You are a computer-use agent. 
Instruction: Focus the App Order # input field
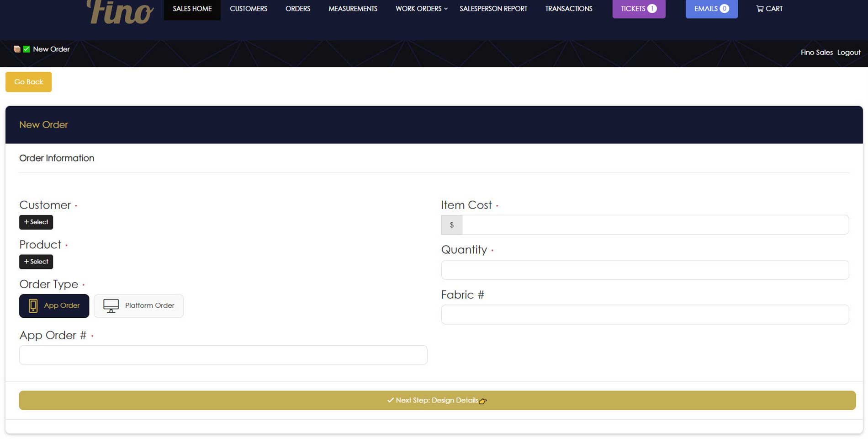point(223,355)
